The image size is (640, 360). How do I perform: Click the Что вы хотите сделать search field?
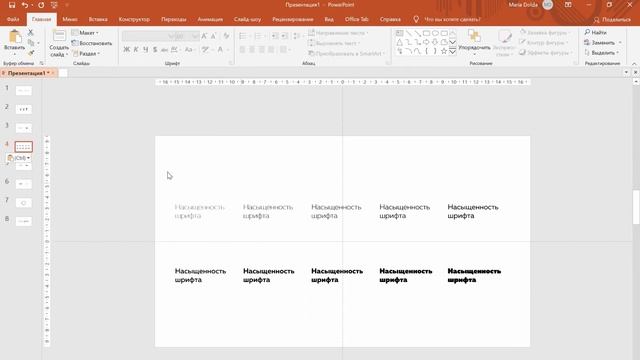point(452,19)
